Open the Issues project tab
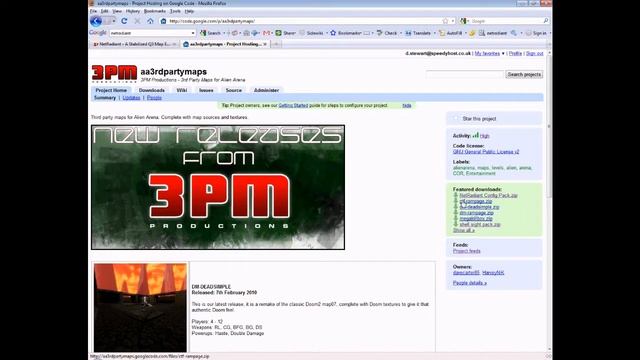This screenshot has width=640, height=360. (206, 90)
